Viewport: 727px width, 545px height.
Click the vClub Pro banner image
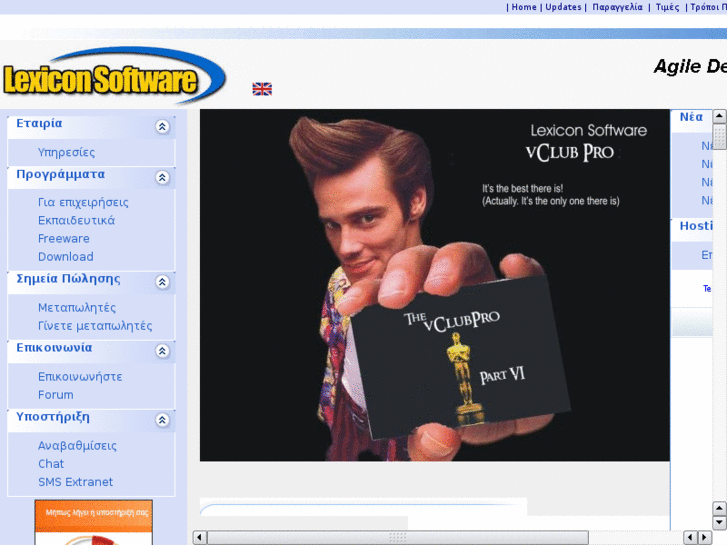point(434,285)
